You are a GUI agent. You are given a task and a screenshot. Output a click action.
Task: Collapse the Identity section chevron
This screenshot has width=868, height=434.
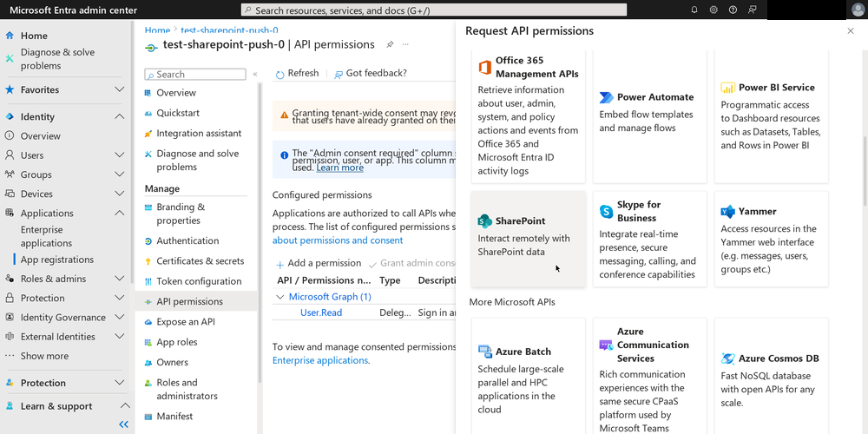(119, 117)
